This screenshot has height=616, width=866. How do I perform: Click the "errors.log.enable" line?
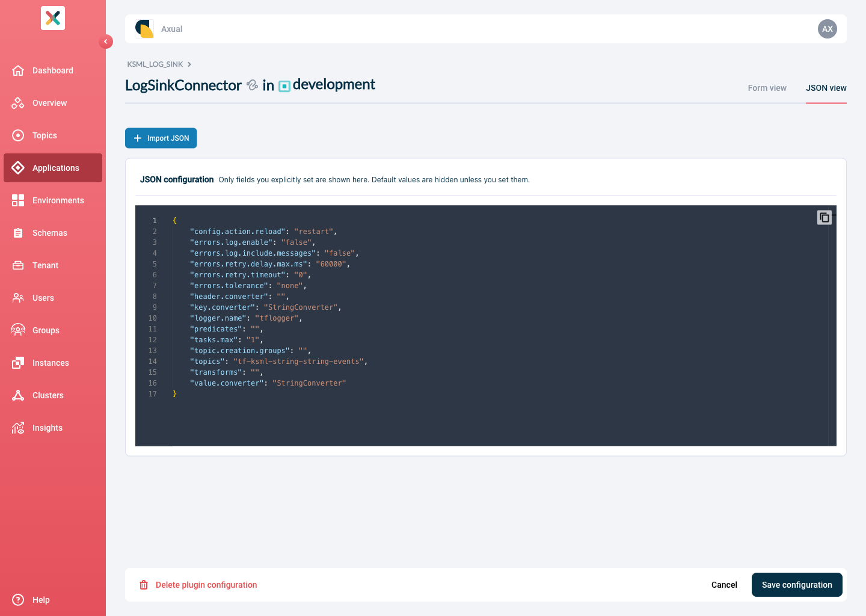tap(253, 242)
